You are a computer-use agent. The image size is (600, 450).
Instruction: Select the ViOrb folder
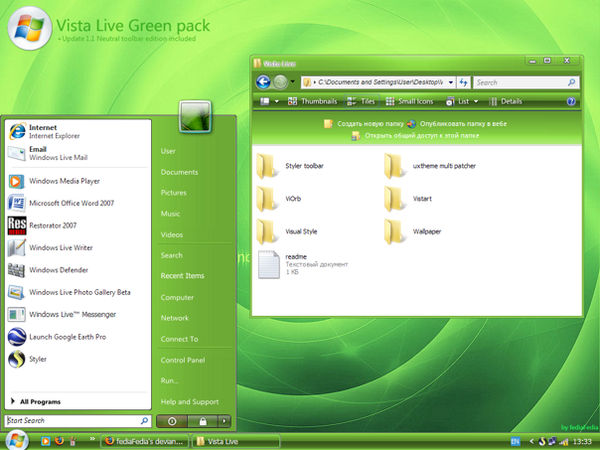[x=279, y=199]
